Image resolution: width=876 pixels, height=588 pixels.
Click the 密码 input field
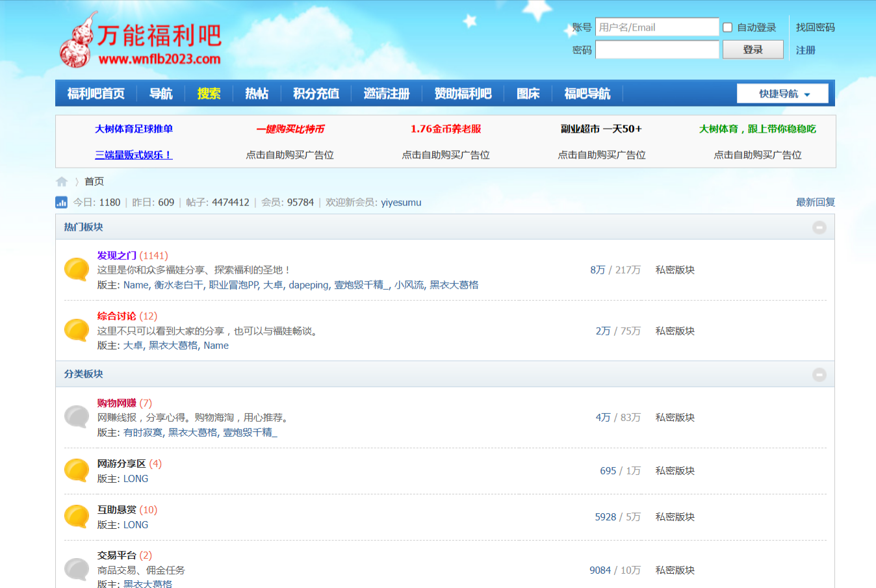[657, 49]
